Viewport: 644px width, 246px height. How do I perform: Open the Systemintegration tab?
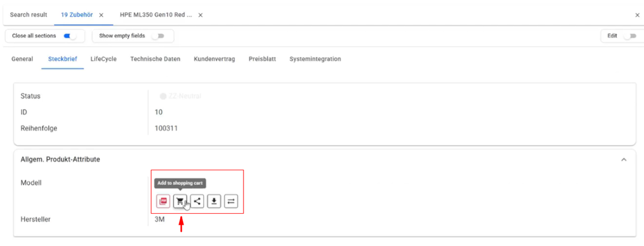tap(315, 59)
